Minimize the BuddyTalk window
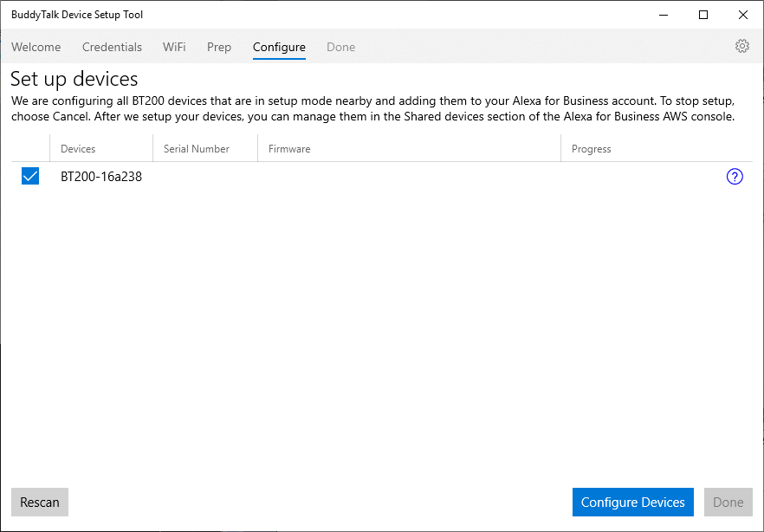The width and height of the screenshot is (764, 532). coord(664,15)
